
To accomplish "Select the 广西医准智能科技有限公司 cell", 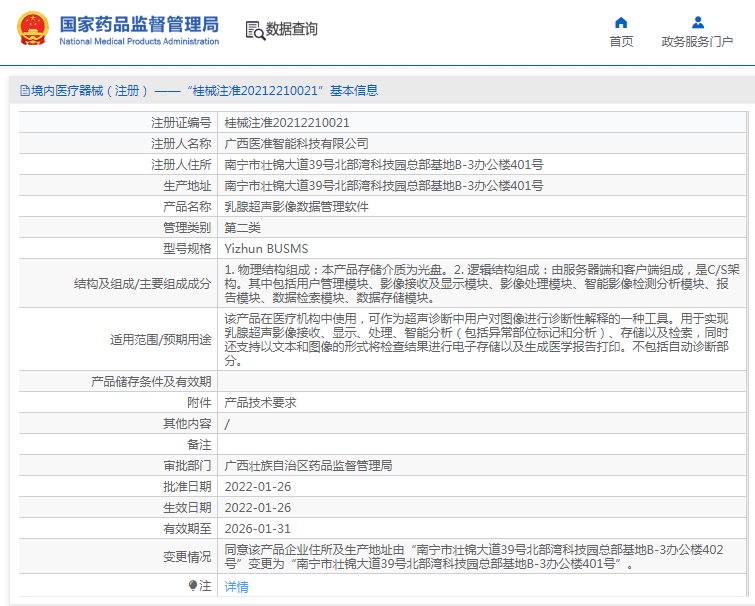I will [297, 143].
